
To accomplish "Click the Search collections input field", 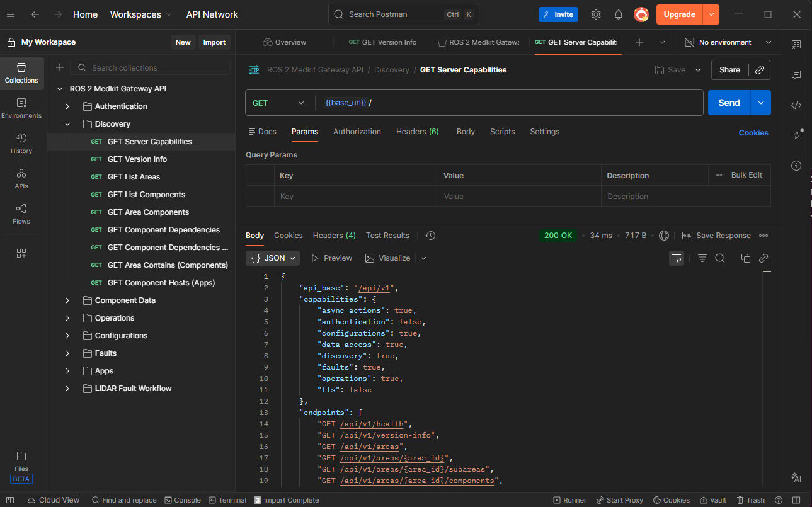I will (x=157, y=67).
